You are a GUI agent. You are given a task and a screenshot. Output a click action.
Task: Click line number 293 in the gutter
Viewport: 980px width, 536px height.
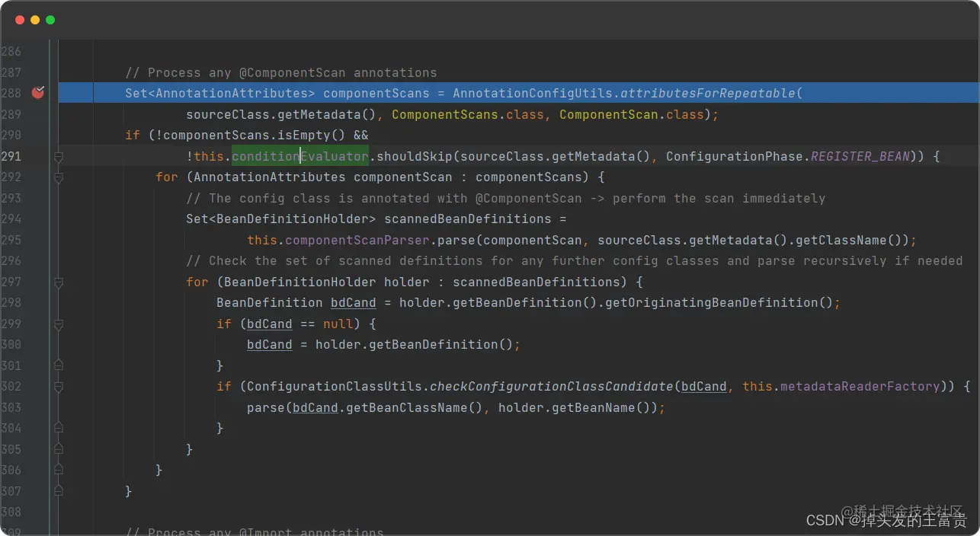[x=11, y=199]
